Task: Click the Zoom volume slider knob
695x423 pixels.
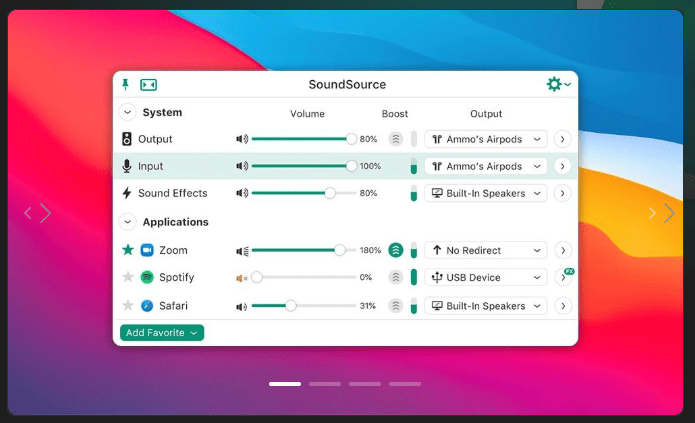Action: coord(340,250)
